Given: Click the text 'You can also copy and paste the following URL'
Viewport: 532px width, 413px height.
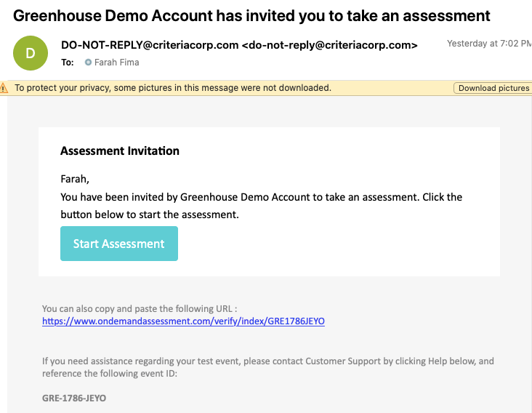Looking at the screenshot, I should point(140,308).
